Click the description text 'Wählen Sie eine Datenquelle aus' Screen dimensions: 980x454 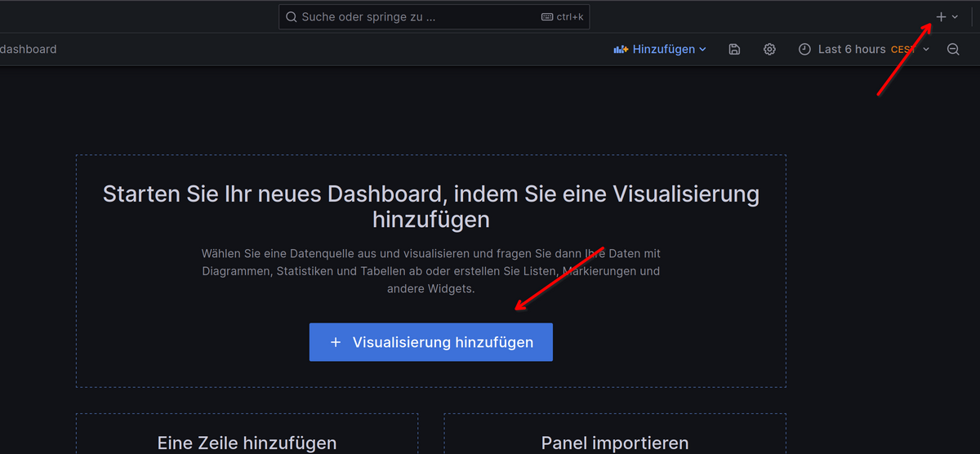coord(431,271)
